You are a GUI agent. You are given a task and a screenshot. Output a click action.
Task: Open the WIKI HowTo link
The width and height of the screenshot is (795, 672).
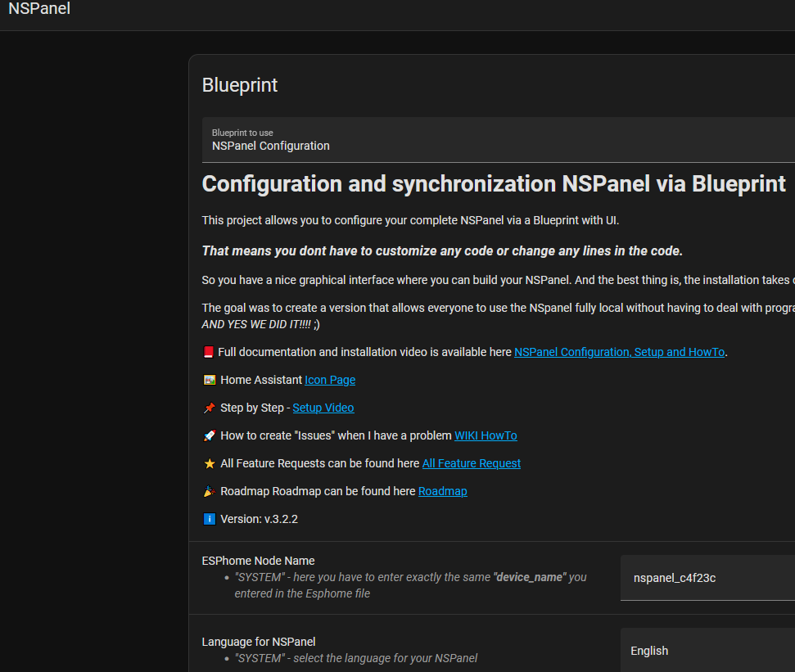click(x=485, y=435)
